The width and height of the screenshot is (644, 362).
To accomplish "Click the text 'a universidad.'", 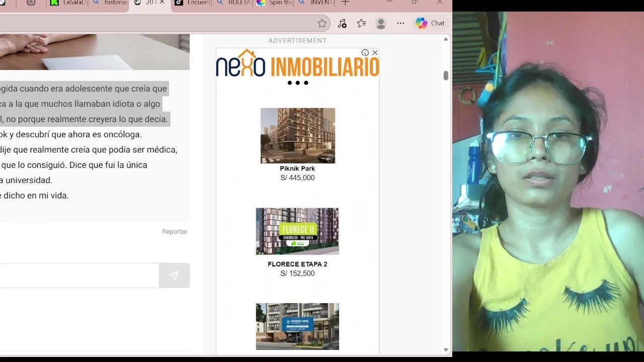I will pos(26,180).
